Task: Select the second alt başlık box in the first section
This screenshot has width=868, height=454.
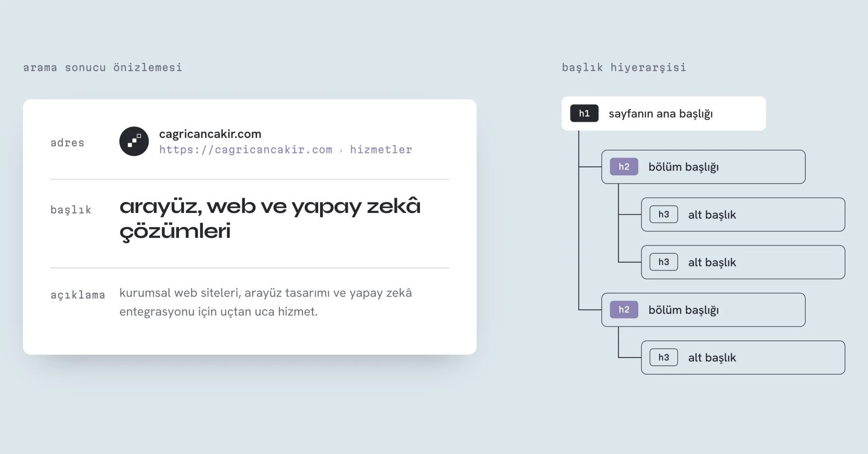Action: pyautogui.click(x=743, y=262)
